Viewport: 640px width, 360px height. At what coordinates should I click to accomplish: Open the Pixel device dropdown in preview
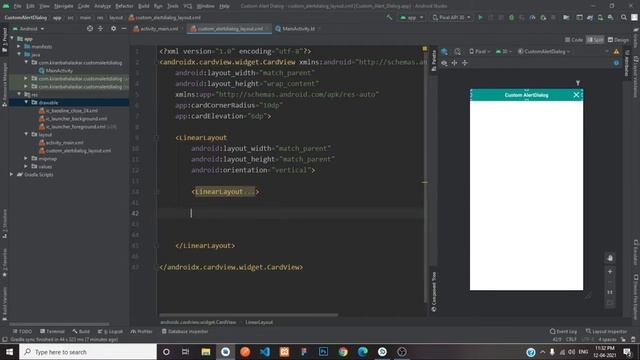480,51
